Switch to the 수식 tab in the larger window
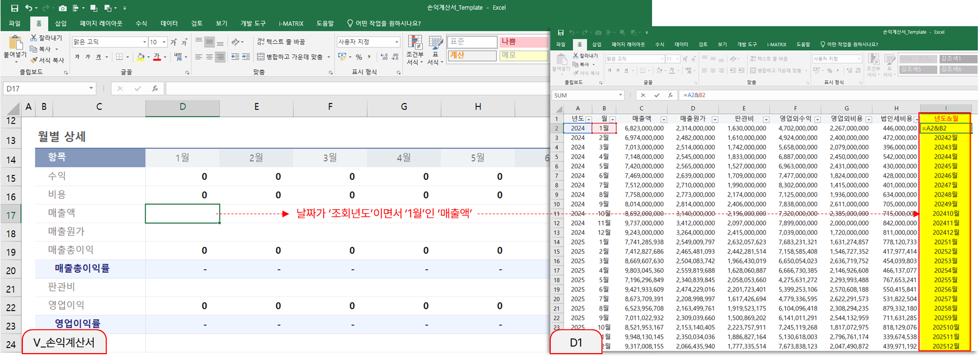The width and height of the screenshot is (980, 358). click(142, 23)
